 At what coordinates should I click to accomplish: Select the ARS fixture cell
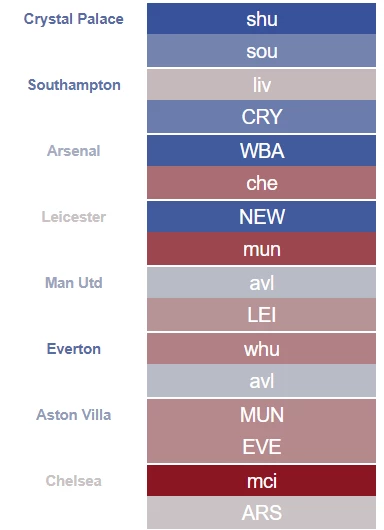tap(261, 512)
